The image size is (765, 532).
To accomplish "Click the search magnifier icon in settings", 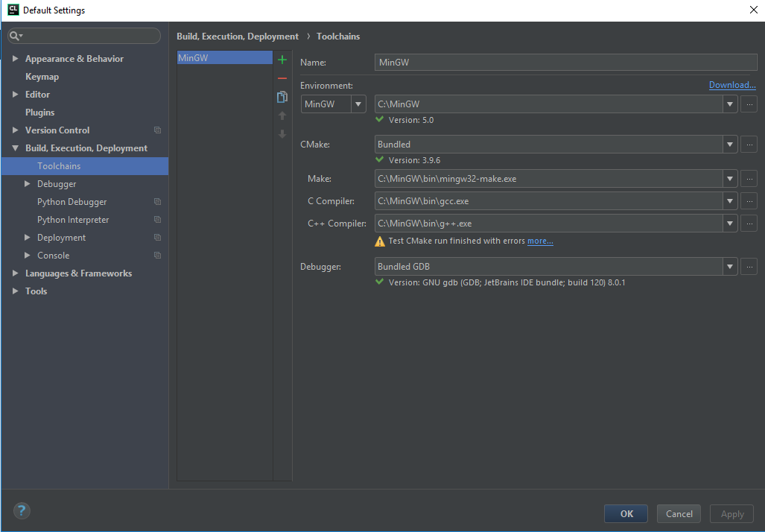I will (x=16, y=36).
